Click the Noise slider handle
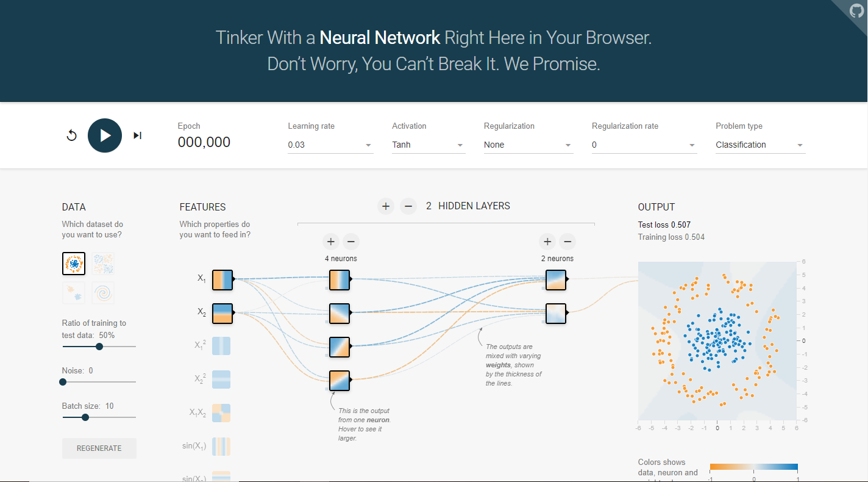 (63, 382)
